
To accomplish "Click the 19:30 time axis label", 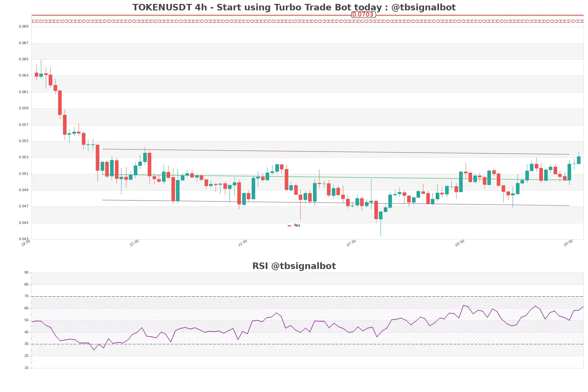I will pos(26,243).
